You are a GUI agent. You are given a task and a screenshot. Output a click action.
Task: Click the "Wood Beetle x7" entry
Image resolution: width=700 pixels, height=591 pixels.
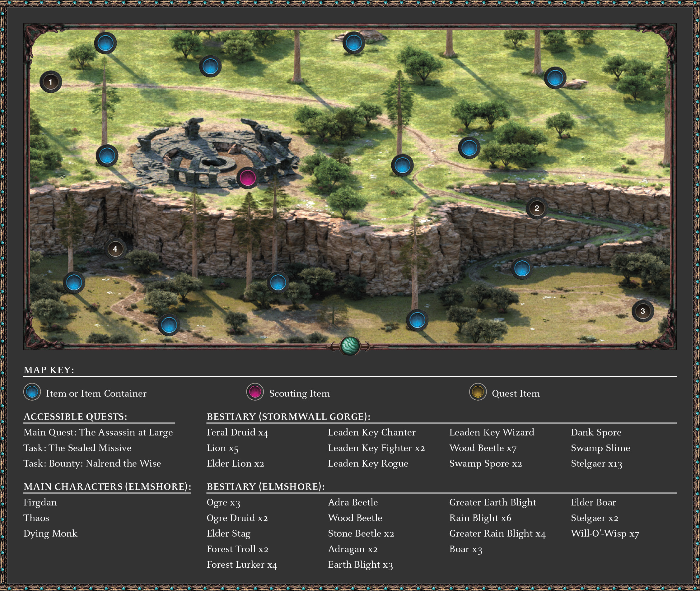(483, 448)
